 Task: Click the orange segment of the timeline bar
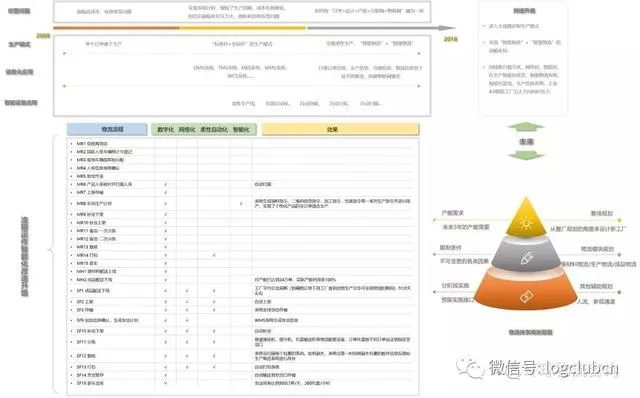[116, 28]
